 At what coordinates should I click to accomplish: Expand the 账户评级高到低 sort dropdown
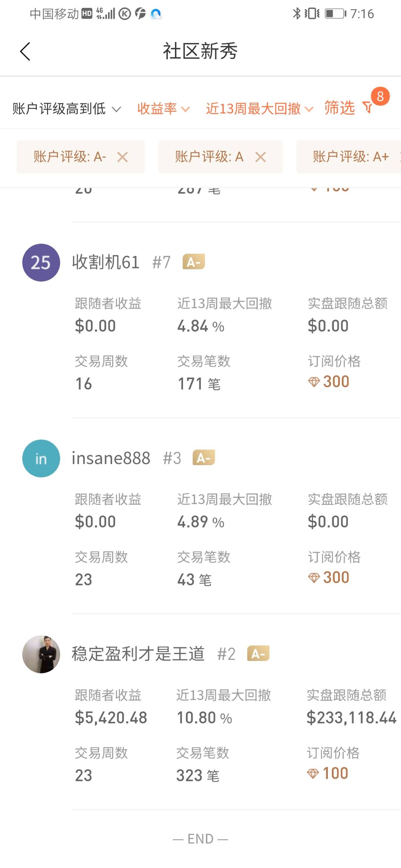[x=67, y=109]
